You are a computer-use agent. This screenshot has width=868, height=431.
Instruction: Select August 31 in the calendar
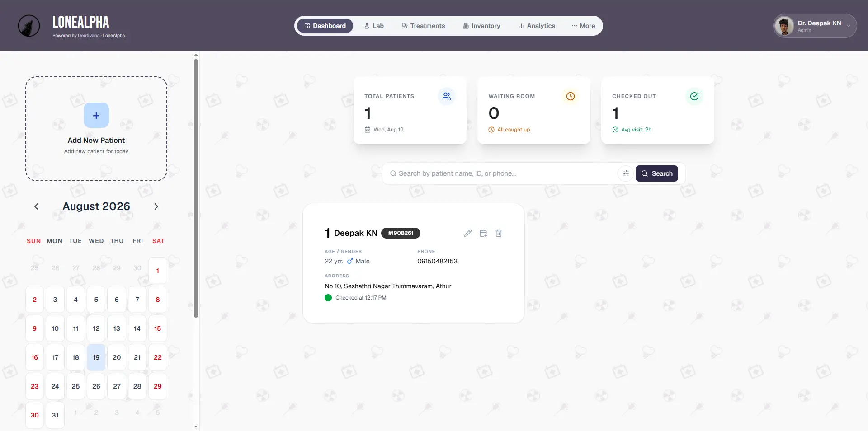tap(55, 415)
